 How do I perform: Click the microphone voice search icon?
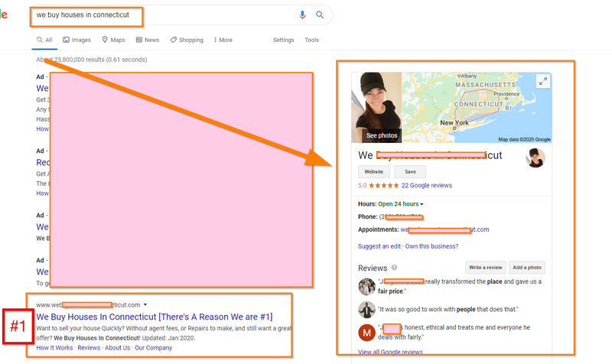(x=302, y=15)
